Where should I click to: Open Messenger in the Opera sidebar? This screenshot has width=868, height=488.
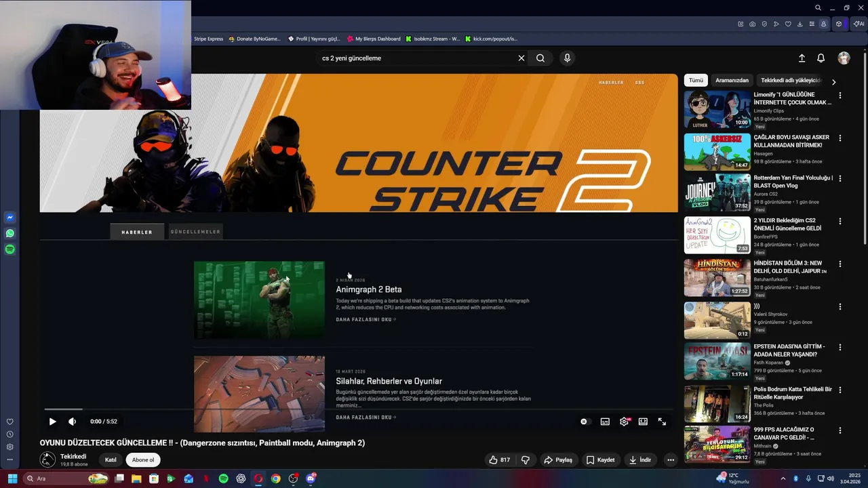coord(9,218)
